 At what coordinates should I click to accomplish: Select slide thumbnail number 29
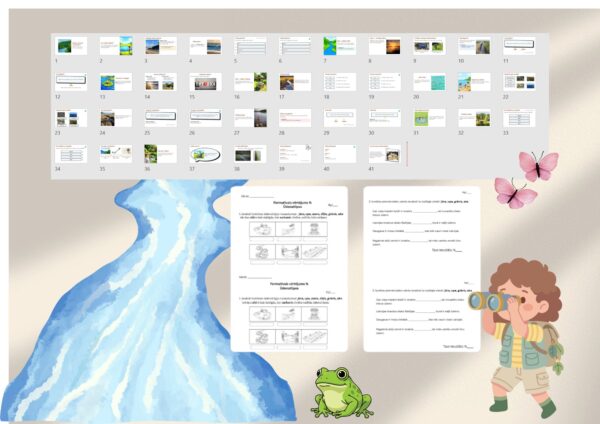click(340, 118)
